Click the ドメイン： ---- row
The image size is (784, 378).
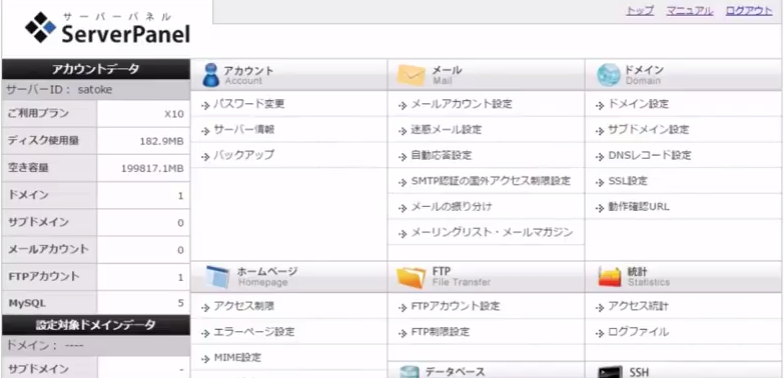click(x=96, y=346)
